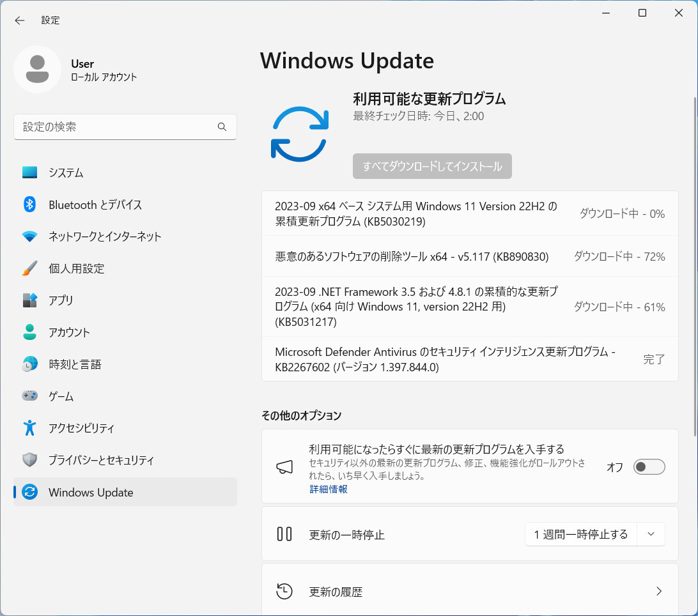Click the Windows Update sidebar icon
698x616 pixels.
30,492
